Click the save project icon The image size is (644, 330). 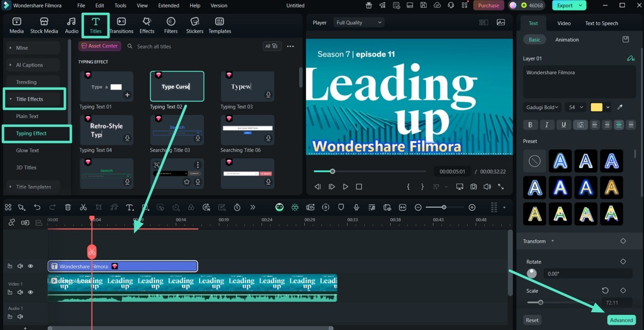pos(423,5)
